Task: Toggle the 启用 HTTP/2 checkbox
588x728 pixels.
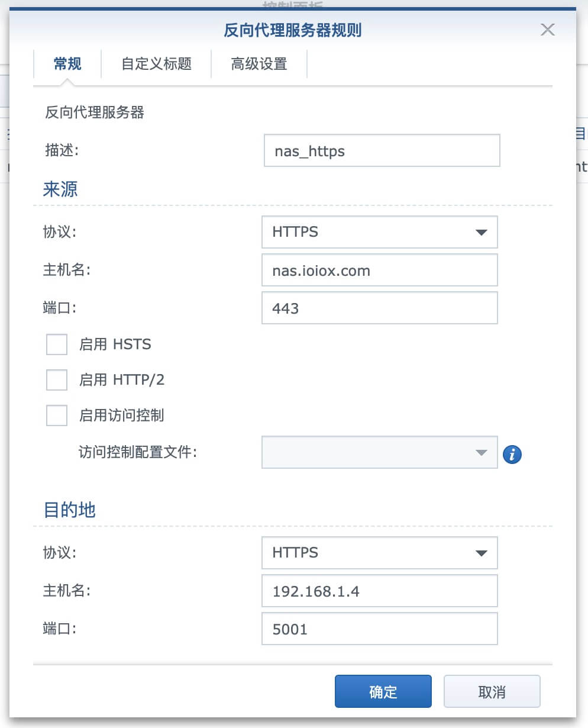Action: click(57, 380)
